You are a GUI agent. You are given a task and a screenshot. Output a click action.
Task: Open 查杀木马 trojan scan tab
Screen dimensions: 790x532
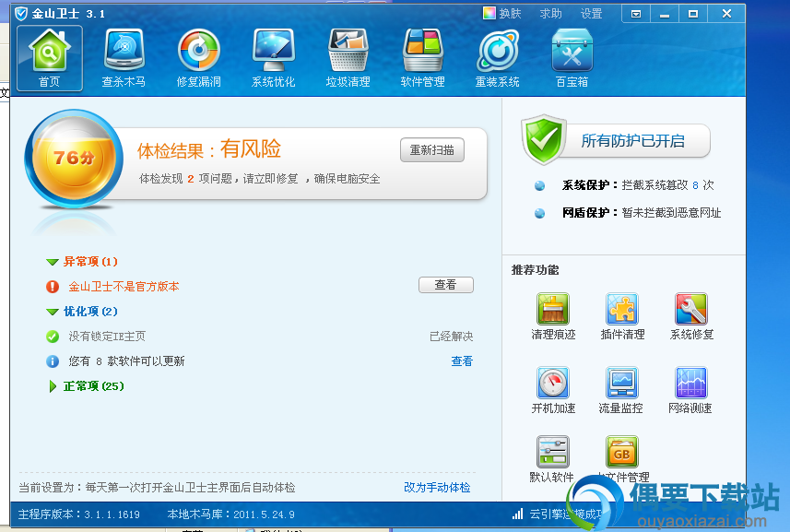coord(124,58)
